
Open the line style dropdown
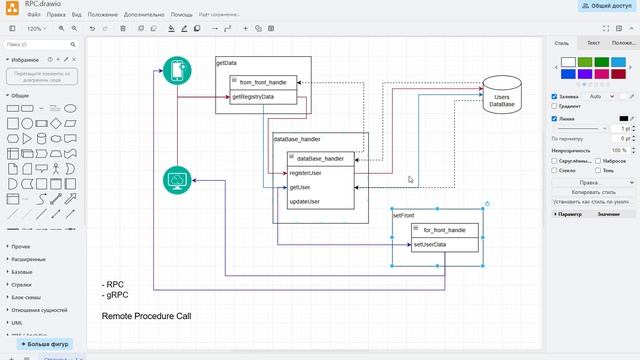pyautogui.click(x=581, y=129)
